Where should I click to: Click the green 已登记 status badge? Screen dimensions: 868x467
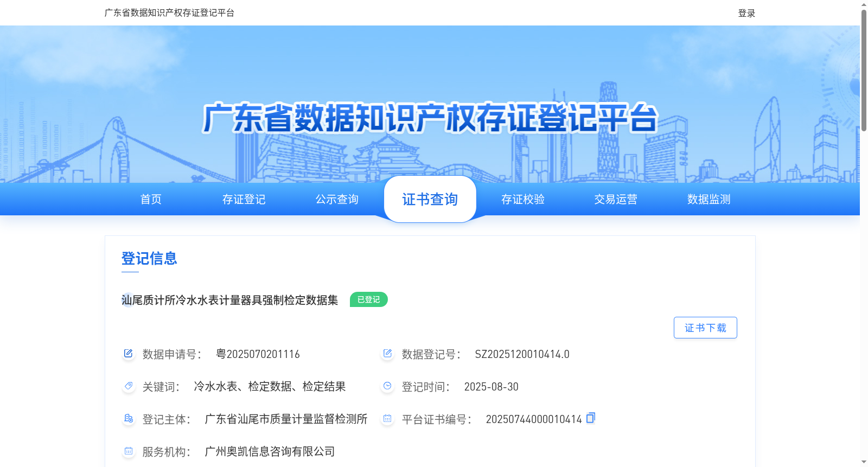(369, 299)
